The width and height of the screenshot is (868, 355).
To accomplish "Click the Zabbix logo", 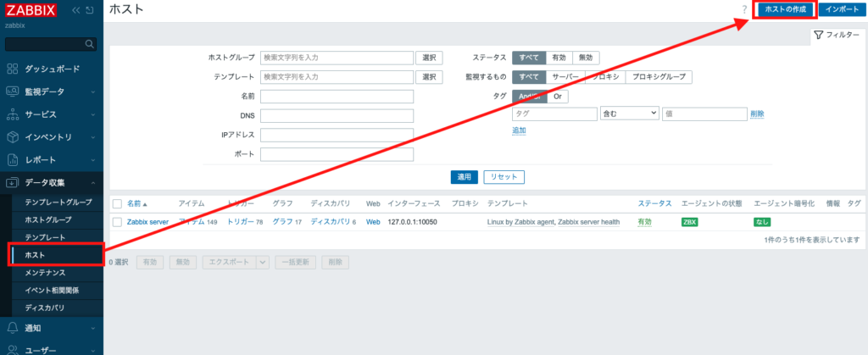I will 31,10.
